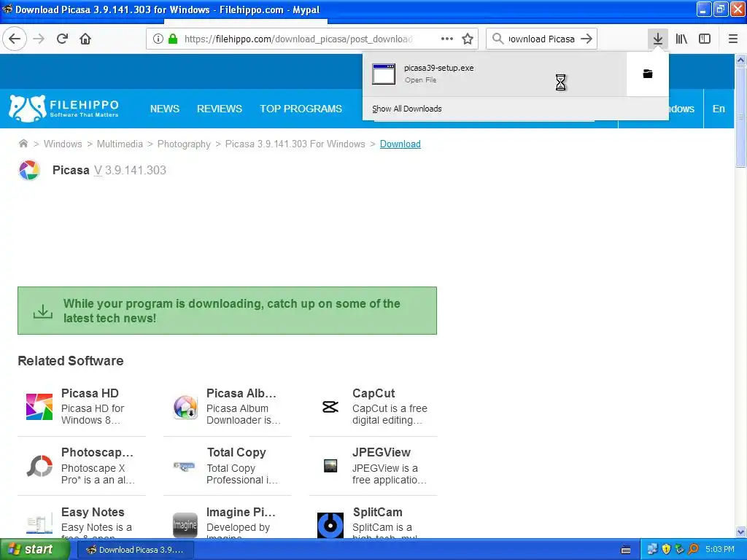Open file picasa39-setup.exe from downloads
The width and height of the screenshot is (747, 560).
[495, 74]
